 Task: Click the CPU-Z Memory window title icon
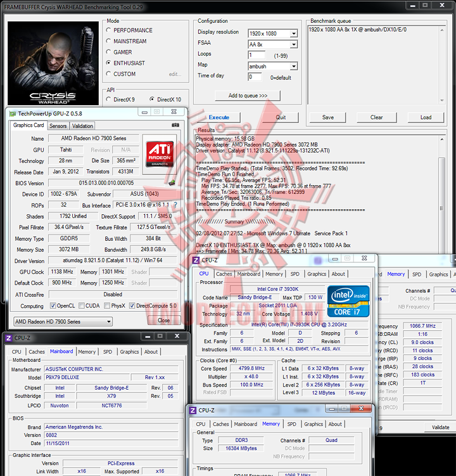tap(193, 411)
